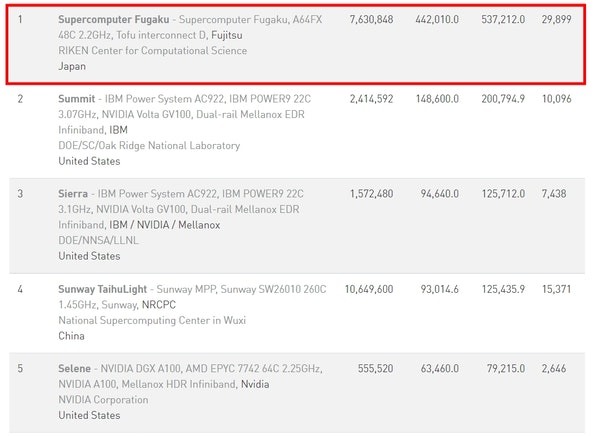Select Japan country text in row 1
The image size is (600, 436).
[72, 66]
